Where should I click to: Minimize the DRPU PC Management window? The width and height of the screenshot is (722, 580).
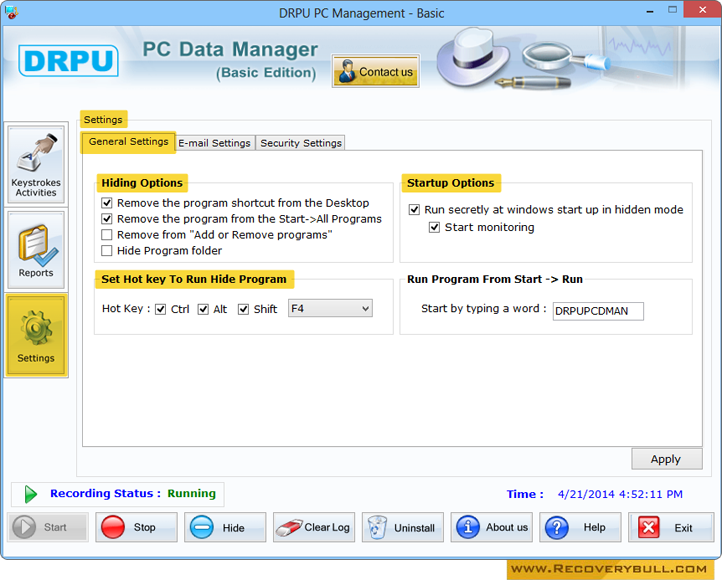tap(650, 11)
